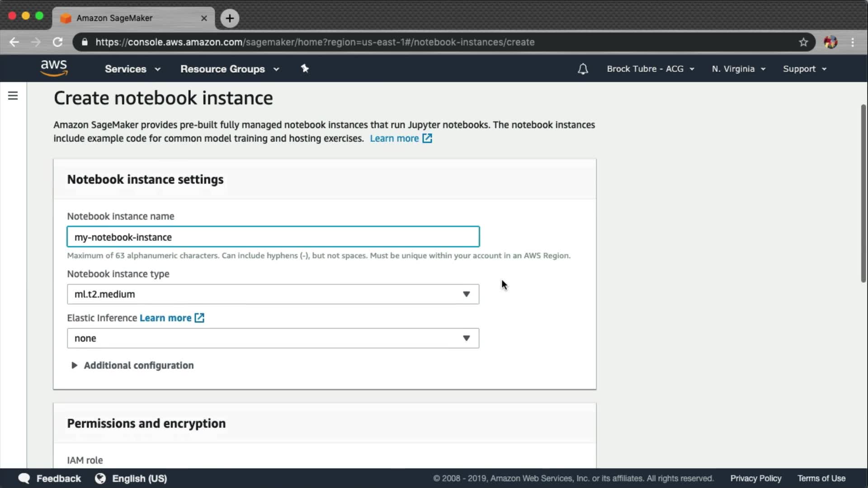Open the Resource Groups menu
The height and width of the screenshot is (488, 868).
[229, 69]
